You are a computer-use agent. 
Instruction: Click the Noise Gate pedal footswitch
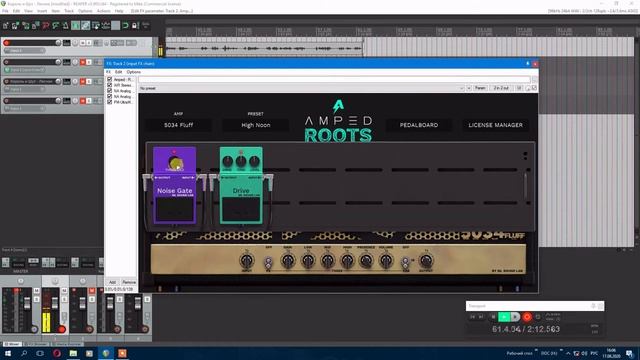175,209
